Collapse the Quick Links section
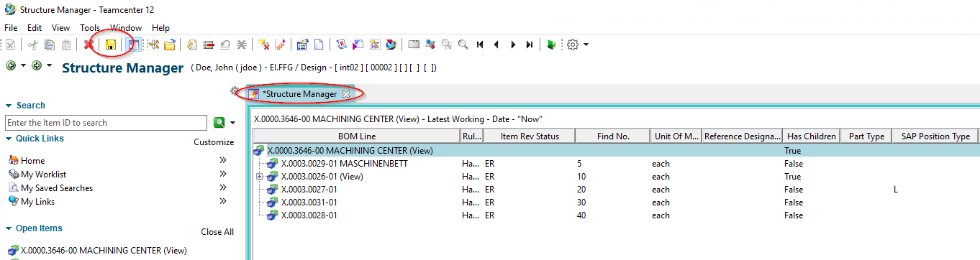980x260 pixels. (x=8, y=139)
